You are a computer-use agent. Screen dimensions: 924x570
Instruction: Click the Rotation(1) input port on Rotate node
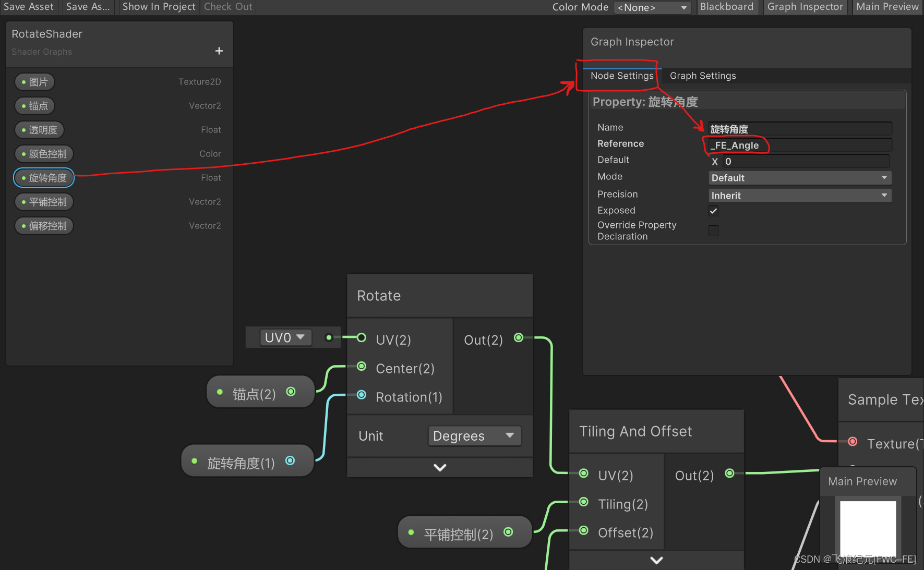[x=362, y=395]
